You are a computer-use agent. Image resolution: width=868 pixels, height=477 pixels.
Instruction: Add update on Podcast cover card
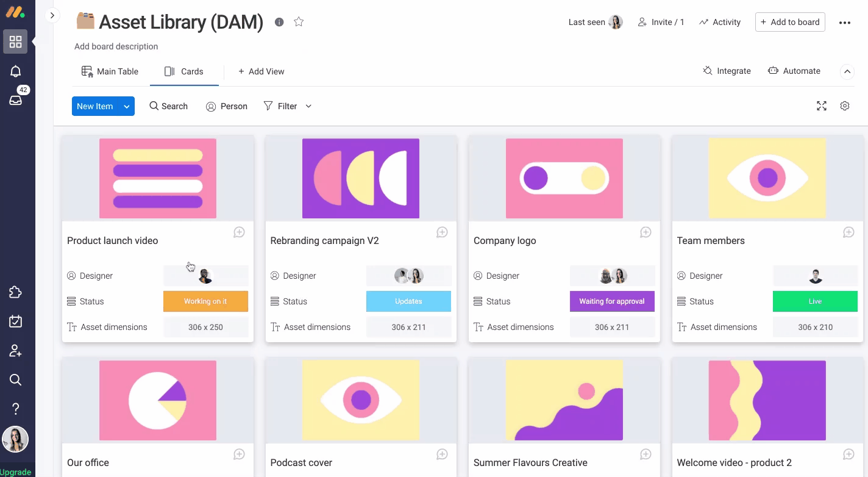pos(443,454)
